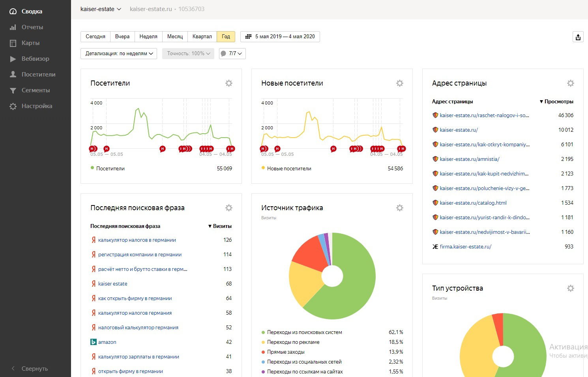
Task: Open Вебвизор session replay section
Action: coord(35,59)
